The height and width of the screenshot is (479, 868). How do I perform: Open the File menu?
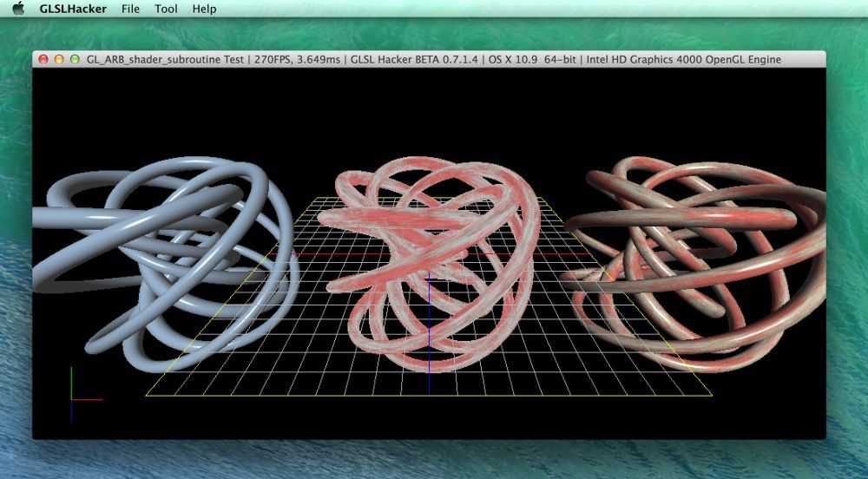pyautogui.click(x=131, y=9)
